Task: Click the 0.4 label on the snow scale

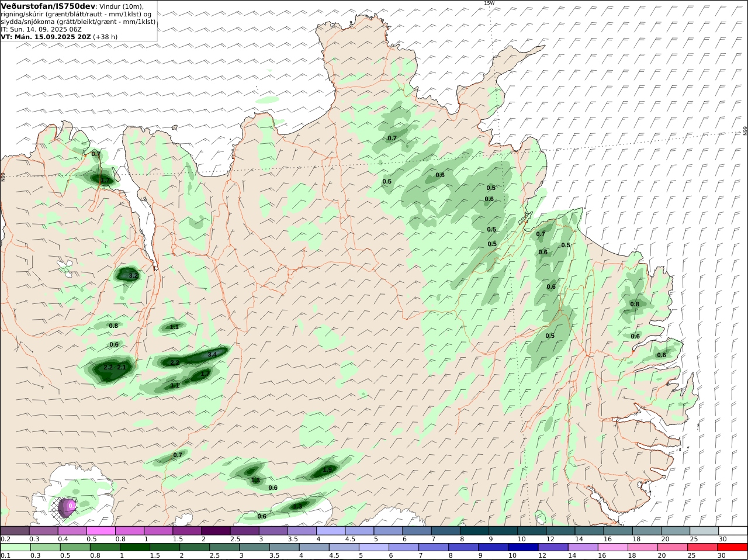Action: click(63, 539)
